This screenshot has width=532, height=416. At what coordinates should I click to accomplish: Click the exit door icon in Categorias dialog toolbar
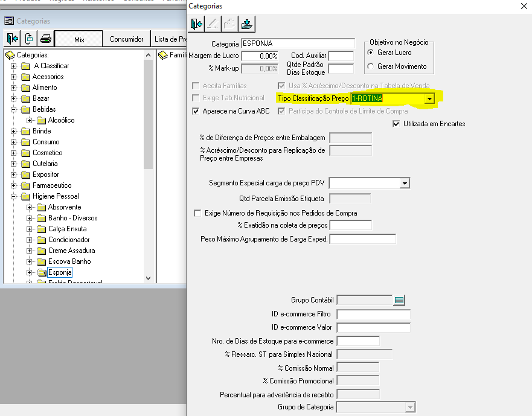[x=196, y=24]
